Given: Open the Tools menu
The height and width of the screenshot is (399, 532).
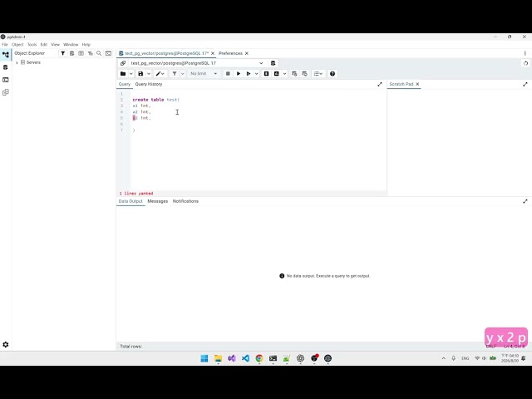Looking at the screenshot, I should tap(32, 44).
